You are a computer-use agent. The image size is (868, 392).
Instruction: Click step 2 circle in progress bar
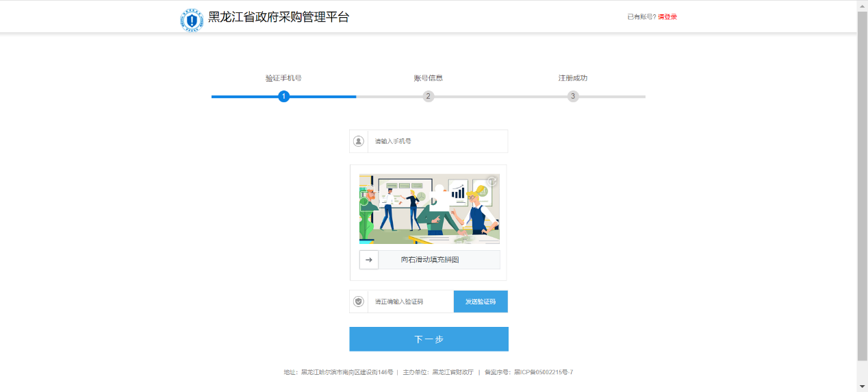pyautogui.click(x=429, y=97)
